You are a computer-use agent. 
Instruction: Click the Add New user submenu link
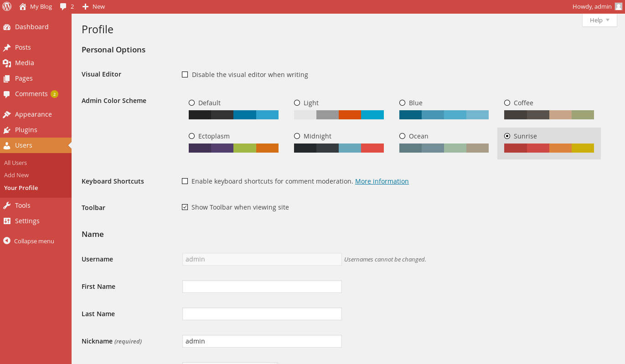(16, 175)
